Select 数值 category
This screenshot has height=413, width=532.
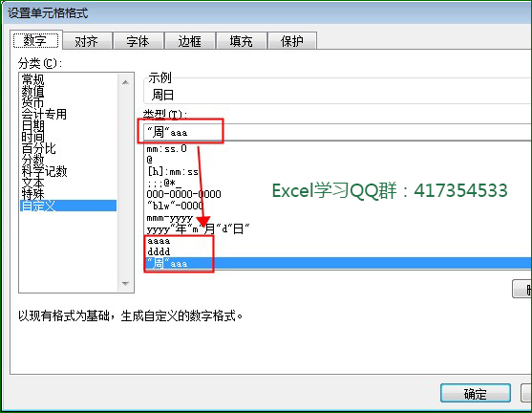click(68, 92)
